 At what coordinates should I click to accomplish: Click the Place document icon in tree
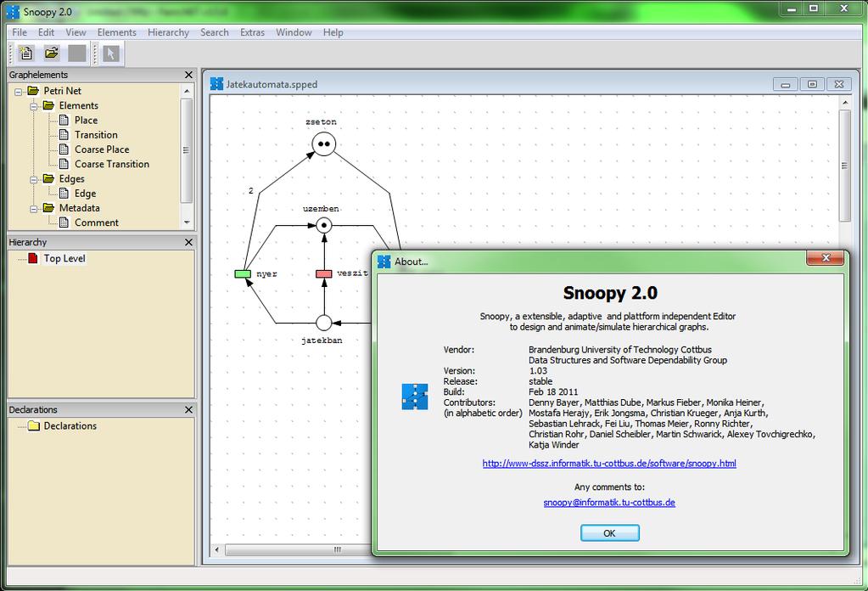(x=64, y=121)
